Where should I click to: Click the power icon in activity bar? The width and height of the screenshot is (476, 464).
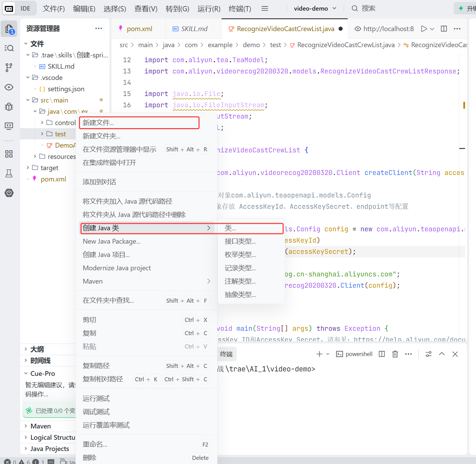(9, 193)
